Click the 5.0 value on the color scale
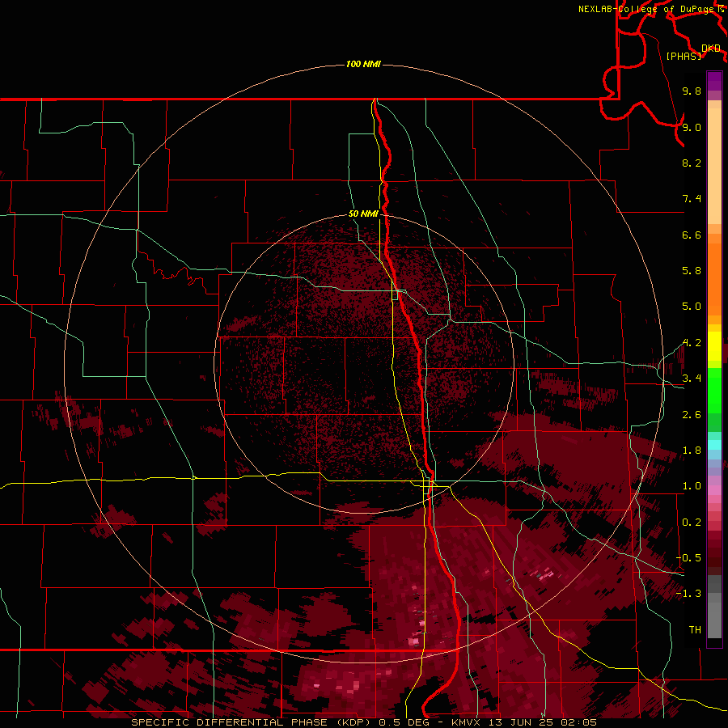Image resolution: width=728 pixels, height=728 pixels. point(692,307)
